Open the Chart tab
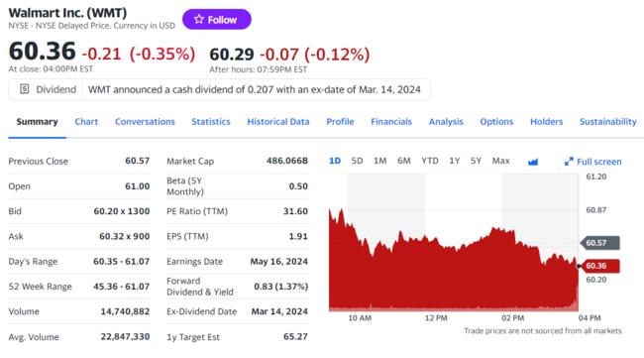This screenshot has height=358, width=644. (x=86, y=122)
